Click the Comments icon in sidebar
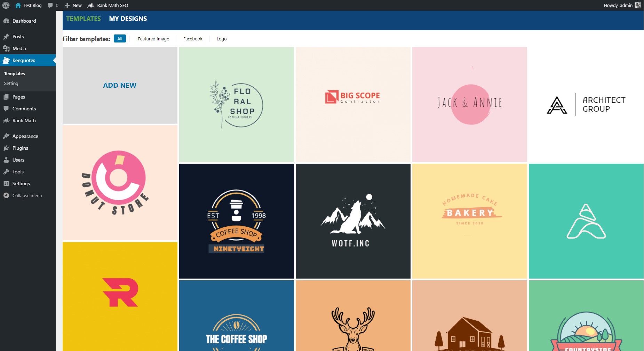This screenshot has width=644, height=351. click(x=6, y=109)
